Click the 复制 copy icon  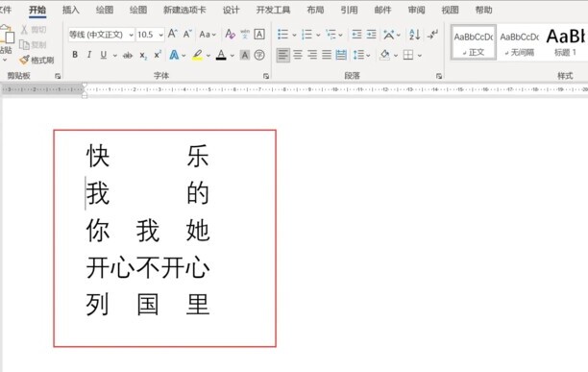click(x=24, y=44)
